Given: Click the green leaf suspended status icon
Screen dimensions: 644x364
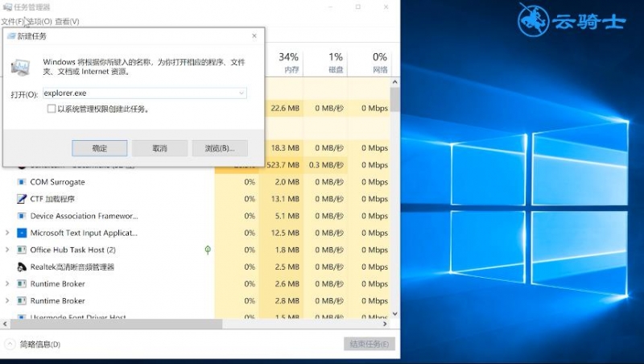Looking at the screenshot, I should (208, 250).
